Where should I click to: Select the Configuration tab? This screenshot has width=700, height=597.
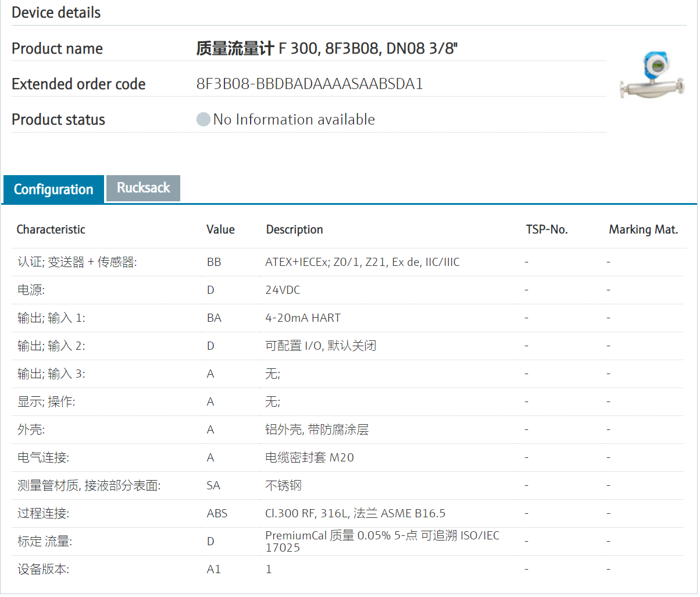pos(53,189)
